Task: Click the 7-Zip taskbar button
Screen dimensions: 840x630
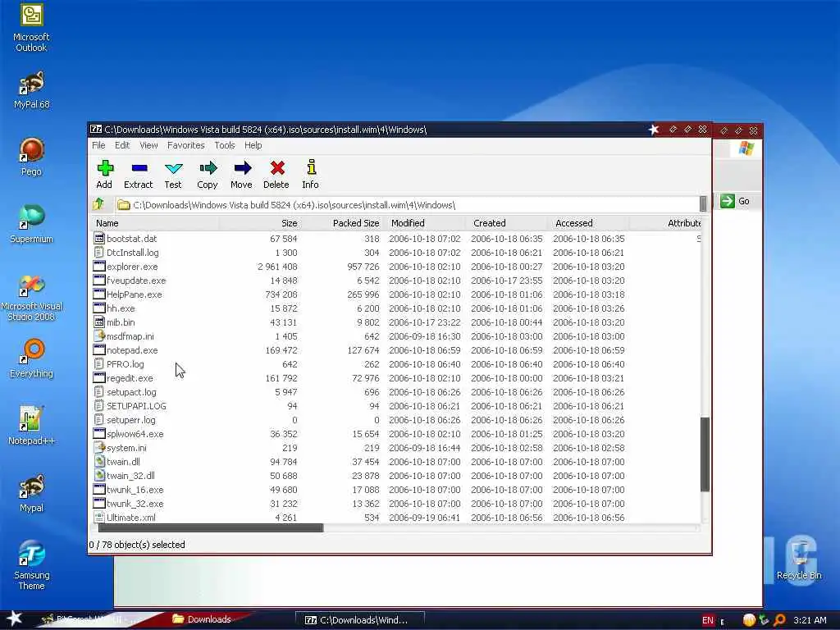Action: (360, 620)
